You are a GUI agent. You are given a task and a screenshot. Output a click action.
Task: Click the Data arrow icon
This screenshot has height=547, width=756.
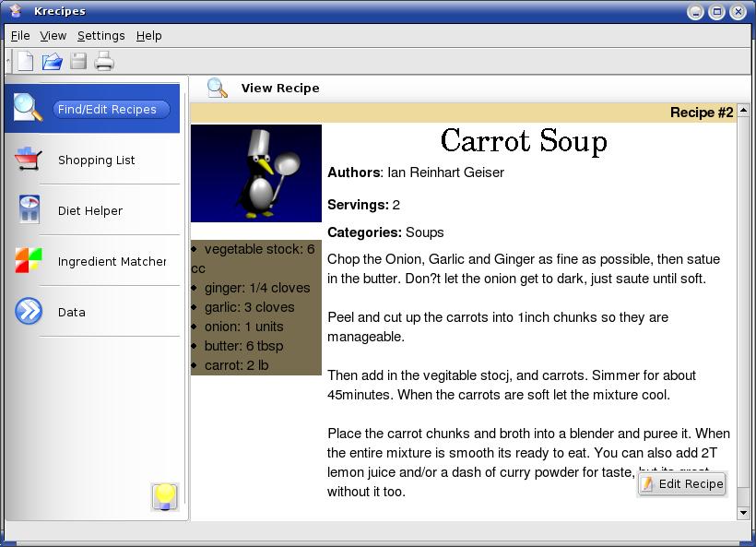click(x=29, y=312)
